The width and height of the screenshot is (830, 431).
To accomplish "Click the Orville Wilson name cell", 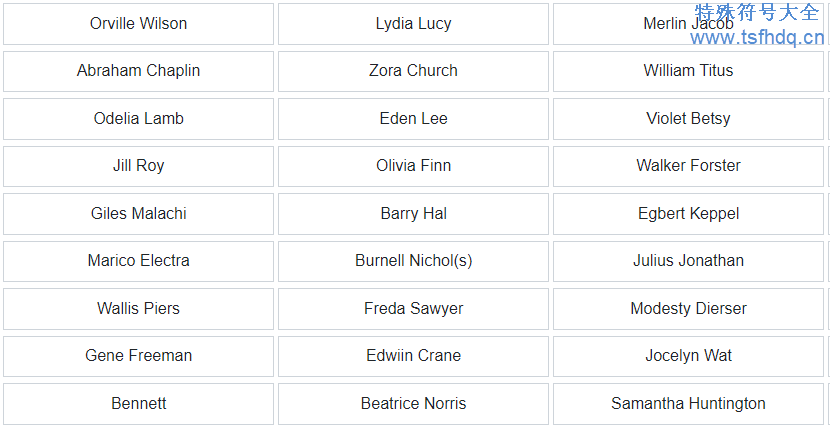I will [x=138, y=24].
